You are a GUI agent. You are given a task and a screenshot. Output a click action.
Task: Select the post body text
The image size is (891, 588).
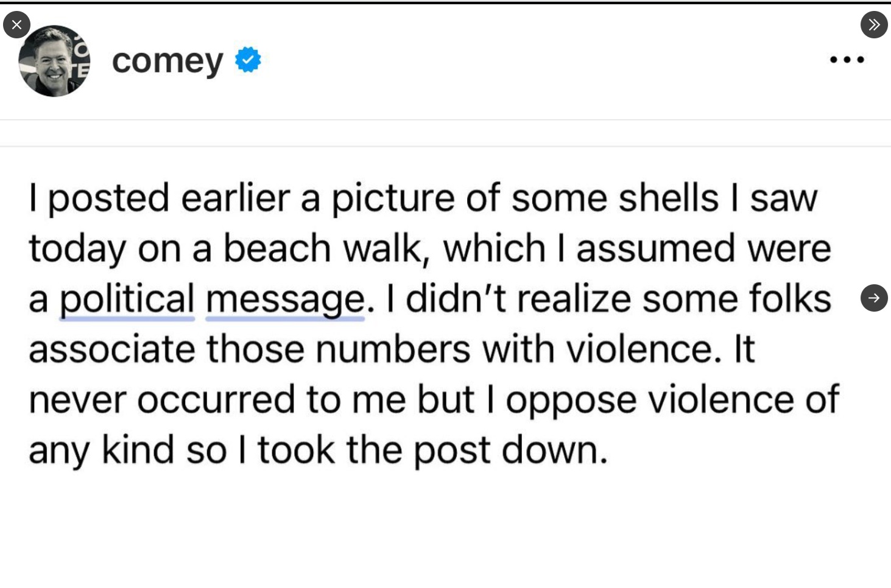tap(426, 323)
